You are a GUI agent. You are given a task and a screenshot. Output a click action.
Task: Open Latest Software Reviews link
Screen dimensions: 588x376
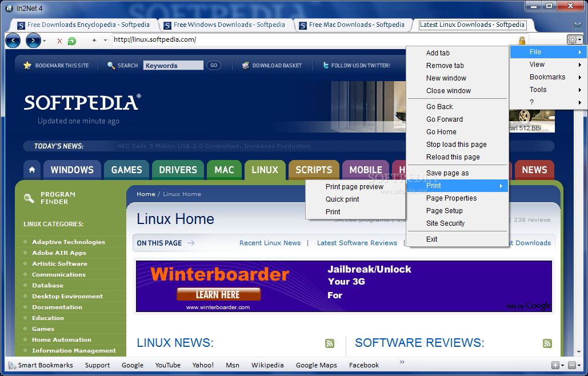[357, 243]
